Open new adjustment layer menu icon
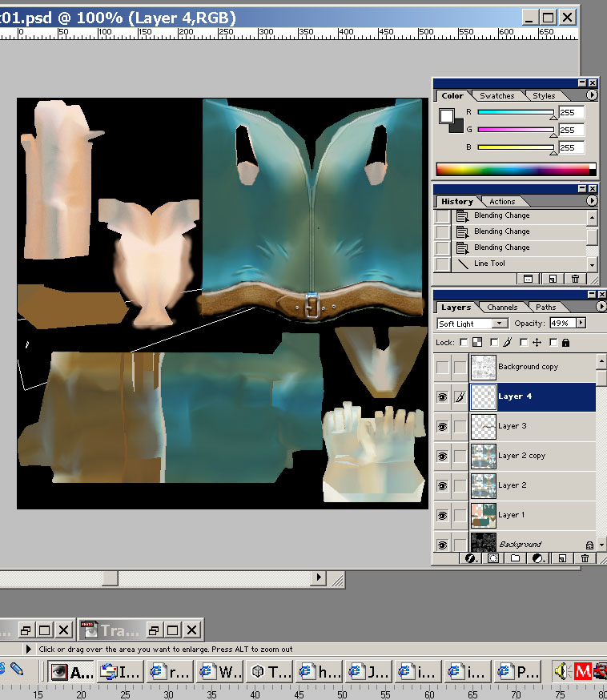Screen dimensions: 607x700 (539, 558)
